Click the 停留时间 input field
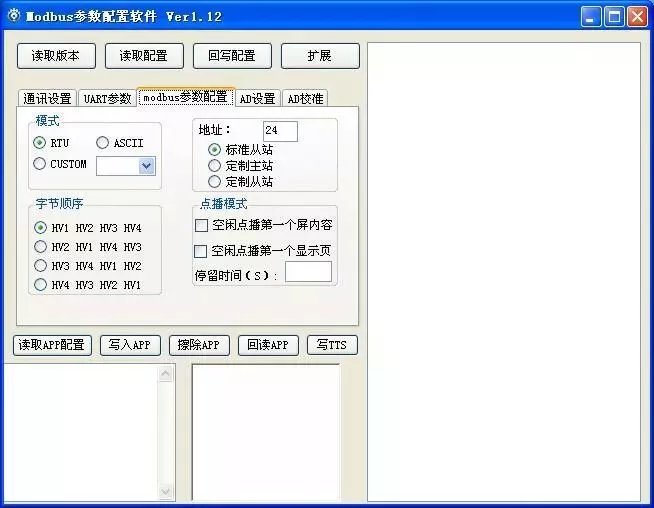This screenshot has height=508, width=654. point(308,272)
